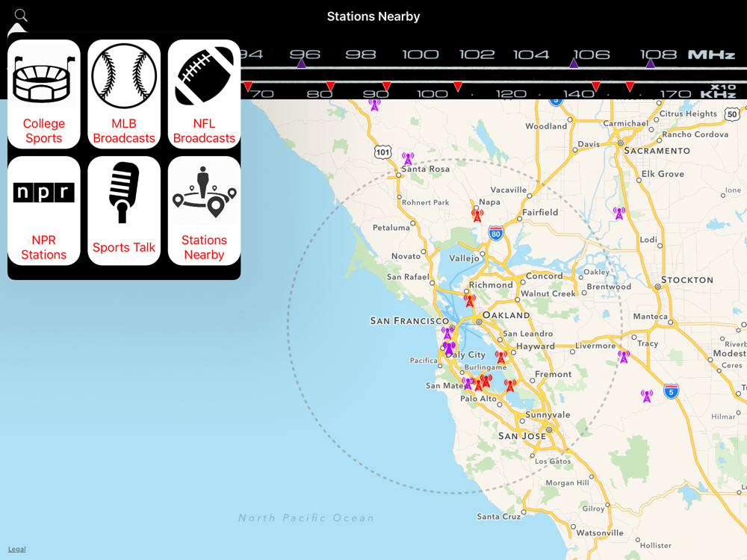
Task: Open NFL Broadcasts category
Action: coord(204,94)
